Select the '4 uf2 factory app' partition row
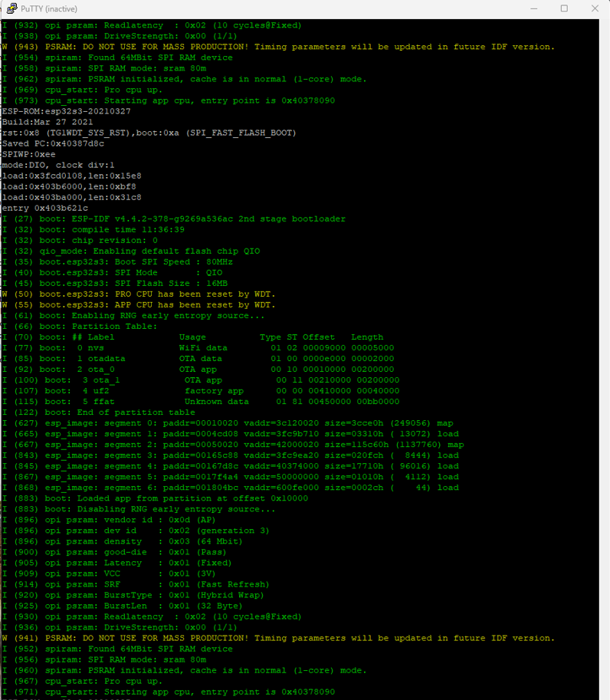 point(201,390)
